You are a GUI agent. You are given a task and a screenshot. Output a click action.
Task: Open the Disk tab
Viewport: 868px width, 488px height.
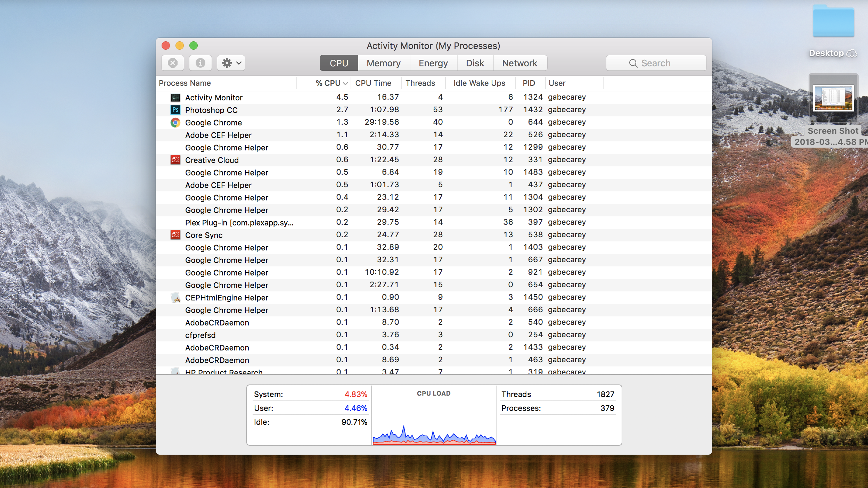point(475,63)
